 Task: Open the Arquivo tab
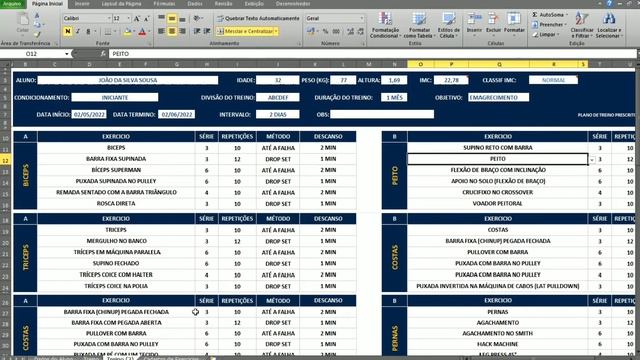13,4
